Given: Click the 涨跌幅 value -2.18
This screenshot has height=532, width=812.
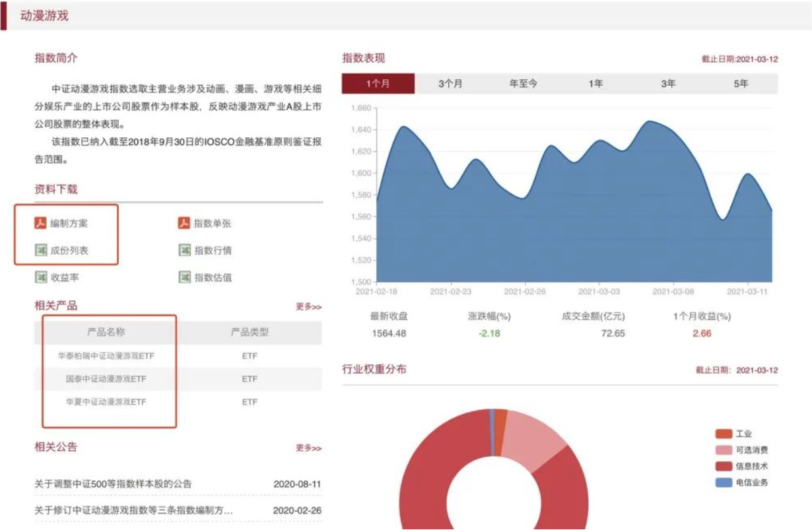Looking at the screenshot, I should [x=489, y=333].
